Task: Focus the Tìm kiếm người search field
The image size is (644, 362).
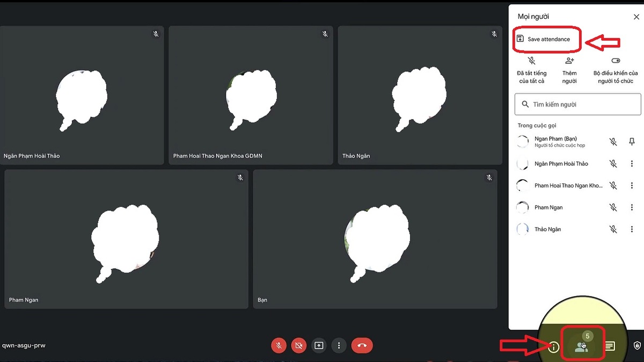Action: coord(578,105)
